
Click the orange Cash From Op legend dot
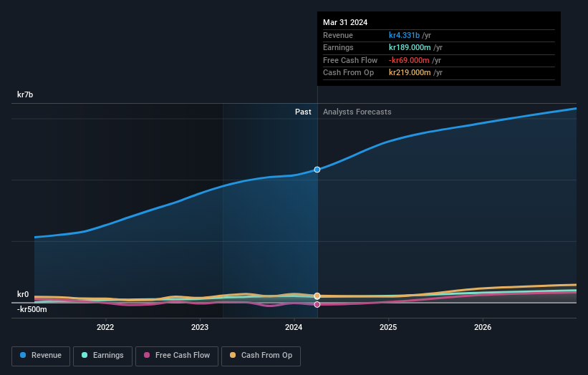coord(233,355)
